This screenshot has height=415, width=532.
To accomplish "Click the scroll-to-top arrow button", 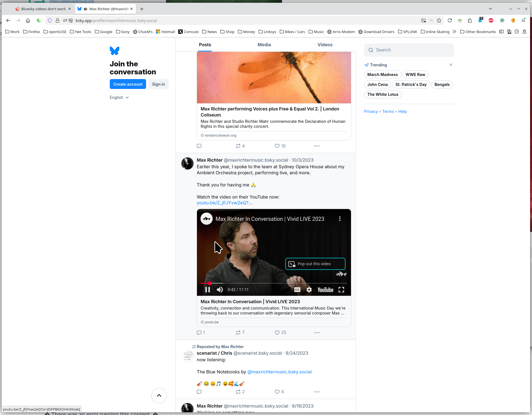I will click(x=159, y=396).
